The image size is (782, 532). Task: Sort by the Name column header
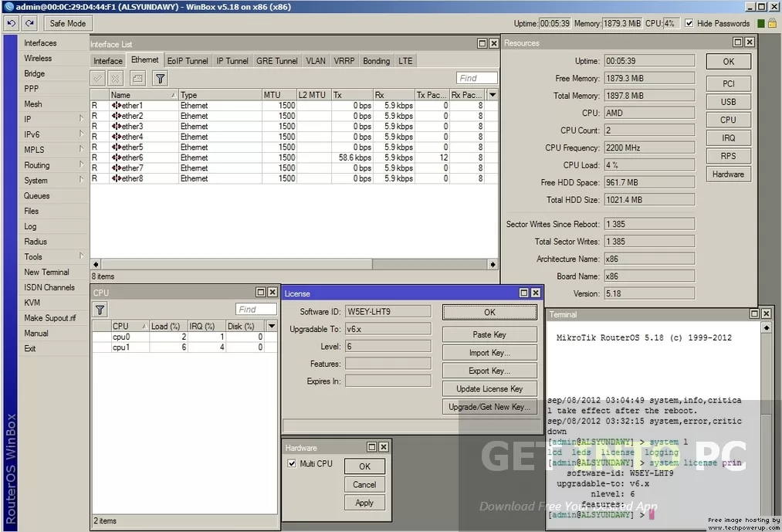pyautogui.click(x=144, y=95)
